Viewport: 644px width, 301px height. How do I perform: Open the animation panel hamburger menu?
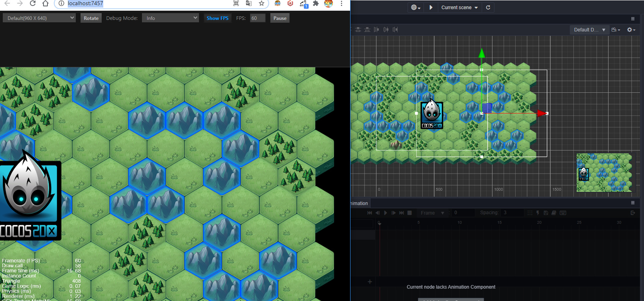point(632,203)
